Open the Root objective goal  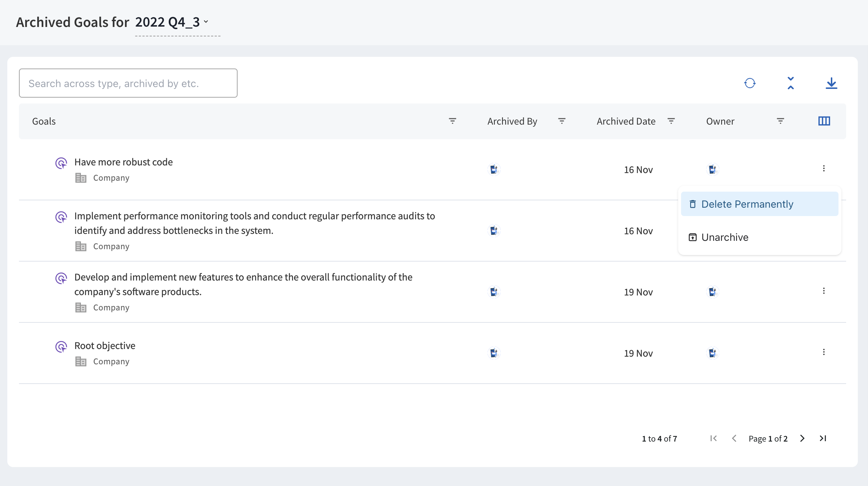(x=105, y=345)
